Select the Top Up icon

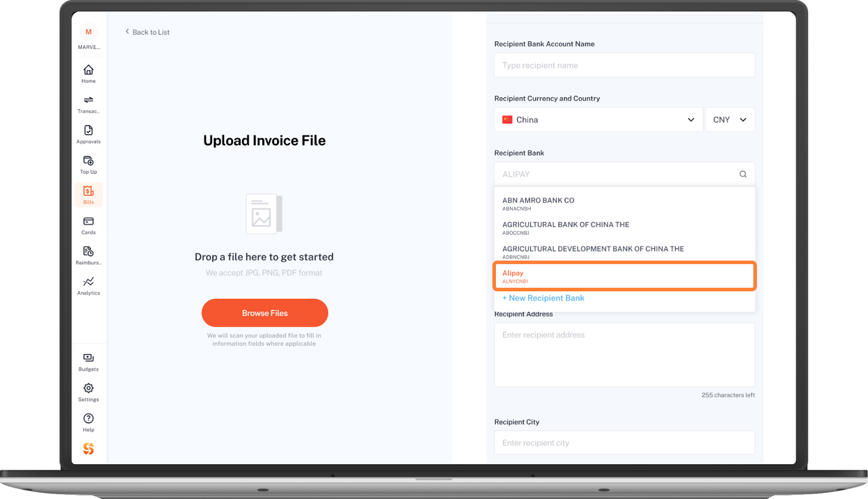tap(88, 161)
